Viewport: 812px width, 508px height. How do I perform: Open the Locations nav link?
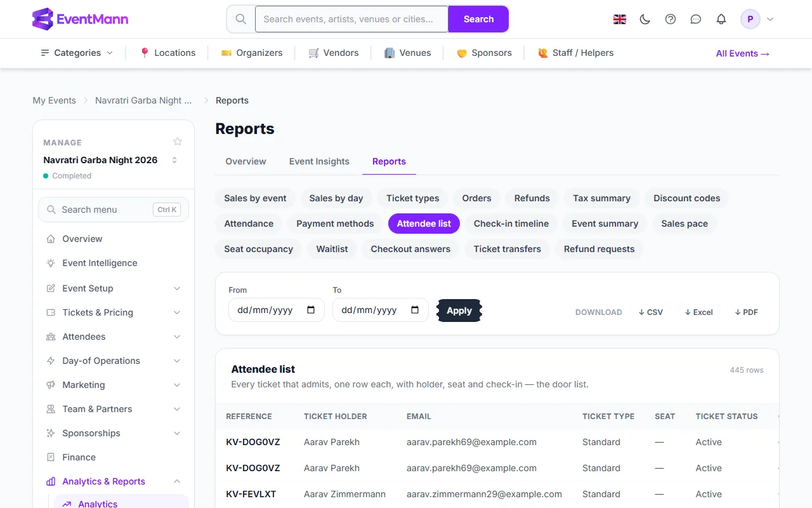(167, 53)
